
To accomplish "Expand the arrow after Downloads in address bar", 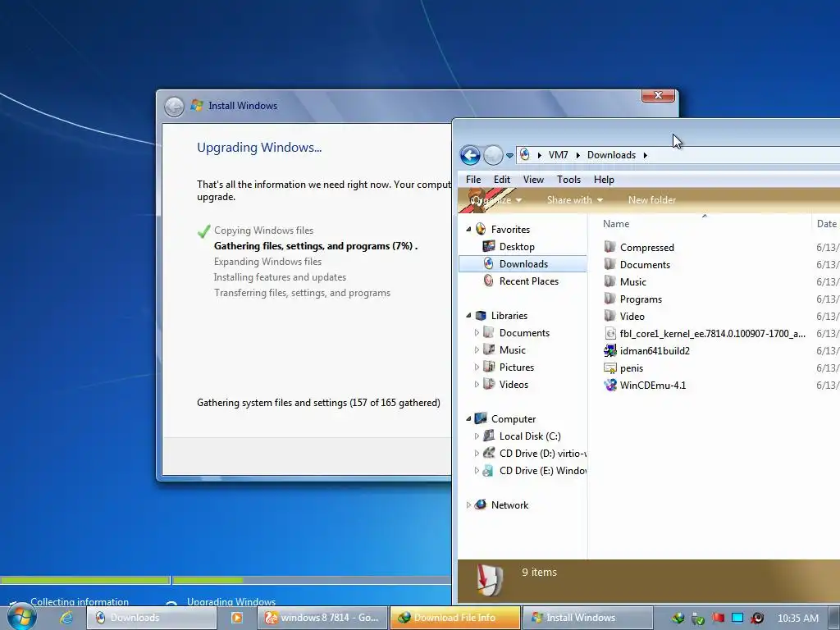I will (x=646, y=155).
